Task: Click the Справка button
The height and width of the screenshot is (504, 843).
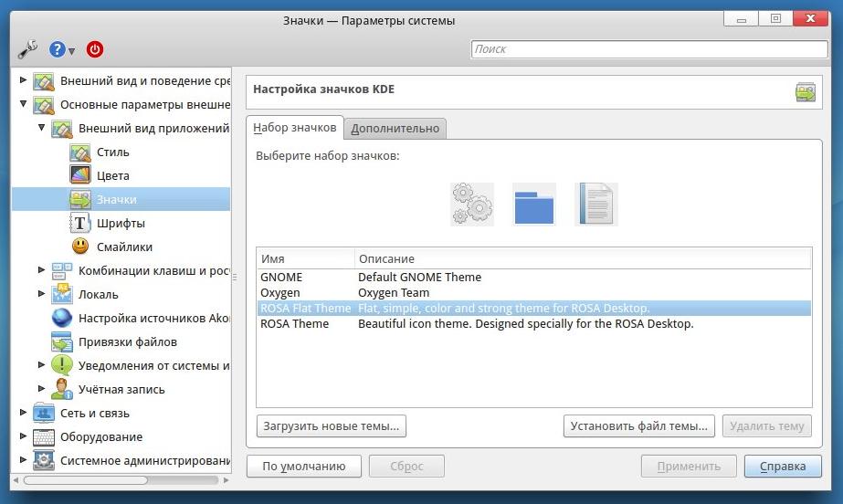Action: 783,467
